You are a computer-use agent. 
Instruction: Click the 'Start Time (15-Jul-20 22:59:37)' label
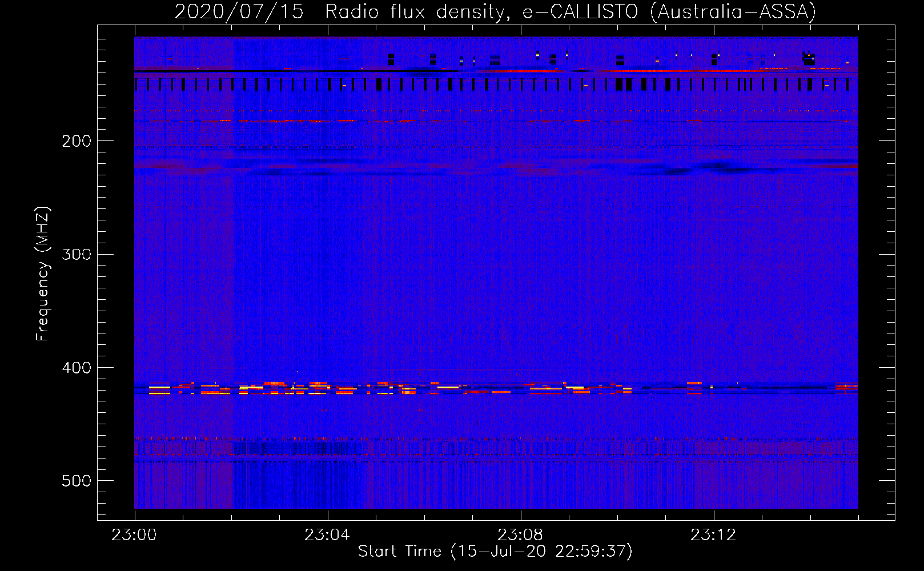click(x=496, y=552)
